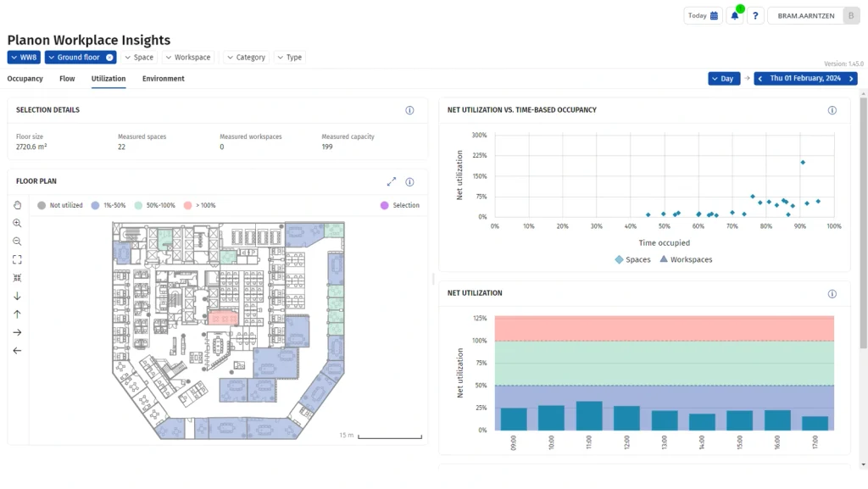Open the Type filter dropdown
The image size is (868, 489).
coord(290,57)
